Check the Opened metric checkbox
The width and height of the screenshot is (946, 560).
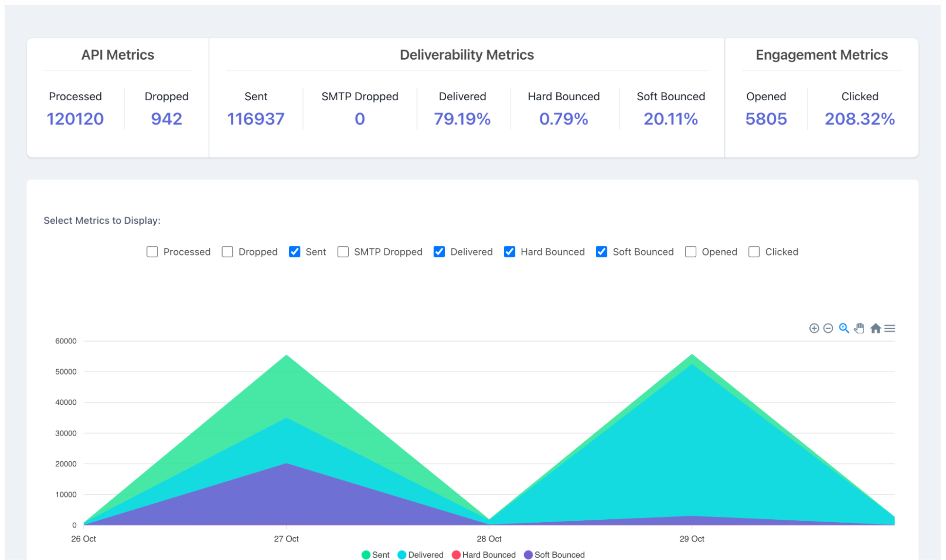tap(690, 252)
